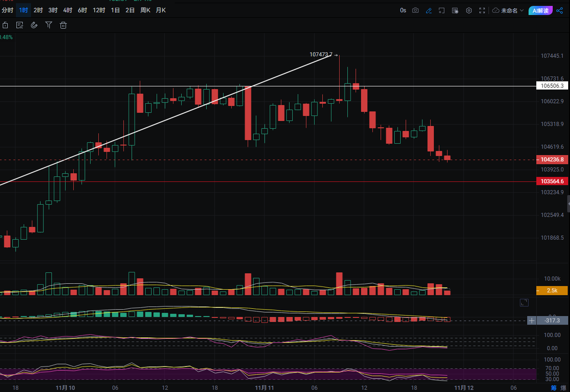Click the note edit icon
Screen dimensions: 570x392
(20, 25)
